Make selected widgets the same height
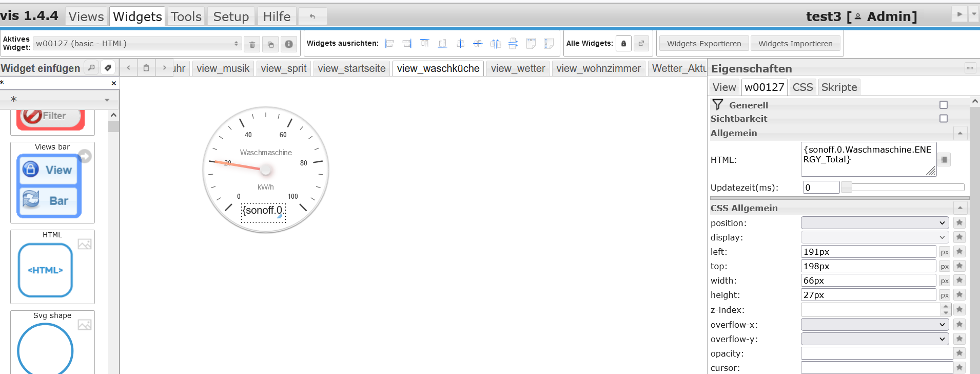This screenshot has height=374, width=980. click(x=548, y=44)
